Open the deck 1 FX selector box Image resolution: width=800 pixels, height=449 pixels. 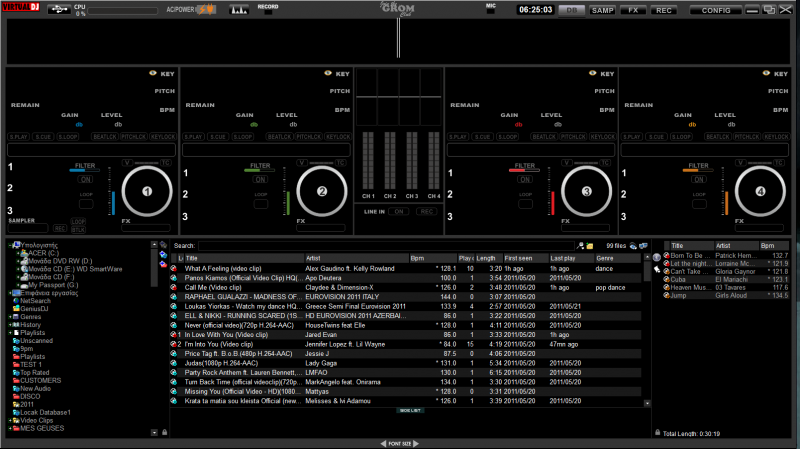pyautogui.click(x=145, y=228)
